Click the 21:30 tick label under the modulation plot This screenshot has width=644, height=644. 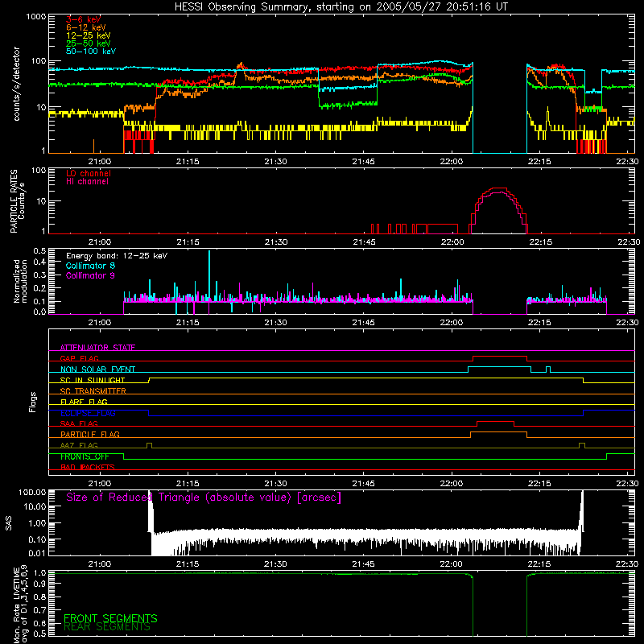pyautogui.click(x=275, y=323)
